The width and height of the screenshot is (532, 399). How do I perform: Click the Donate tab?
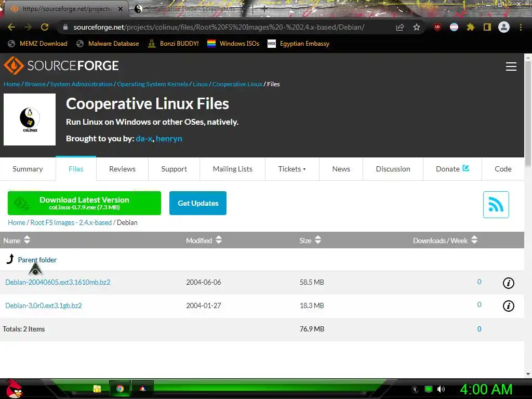[x=453, y=169]
